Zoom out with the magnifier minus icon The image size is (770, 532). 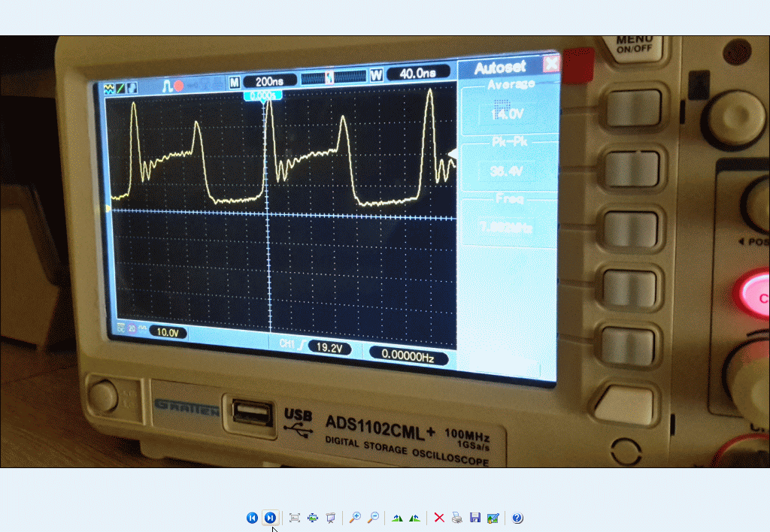click(x=373, y=518)
